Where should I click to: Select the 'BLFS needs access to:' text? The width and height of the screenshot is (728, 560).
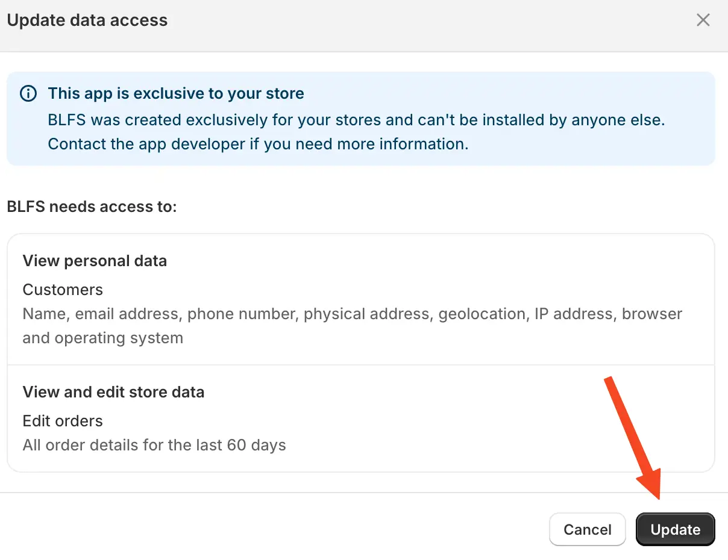(92, 207)
